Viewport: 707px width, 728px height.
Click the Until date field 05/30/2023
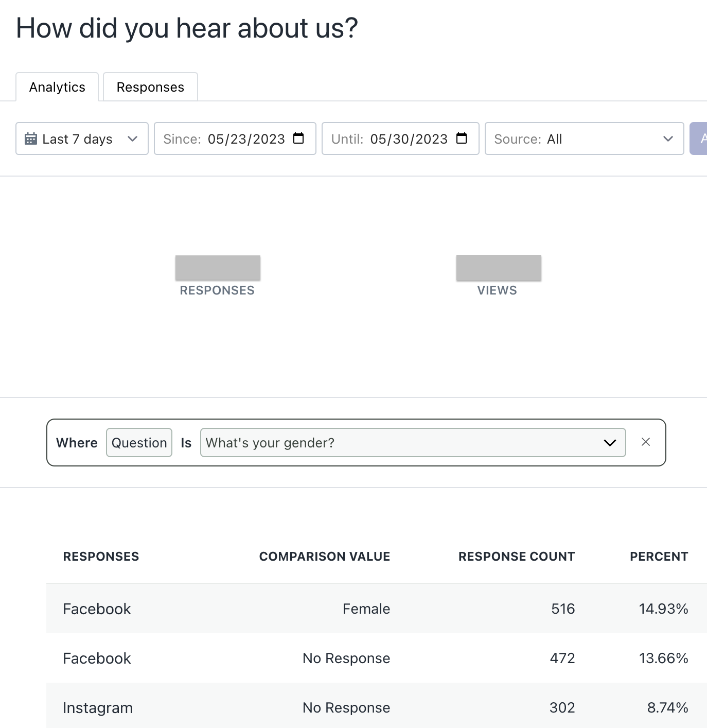(409, 139)
